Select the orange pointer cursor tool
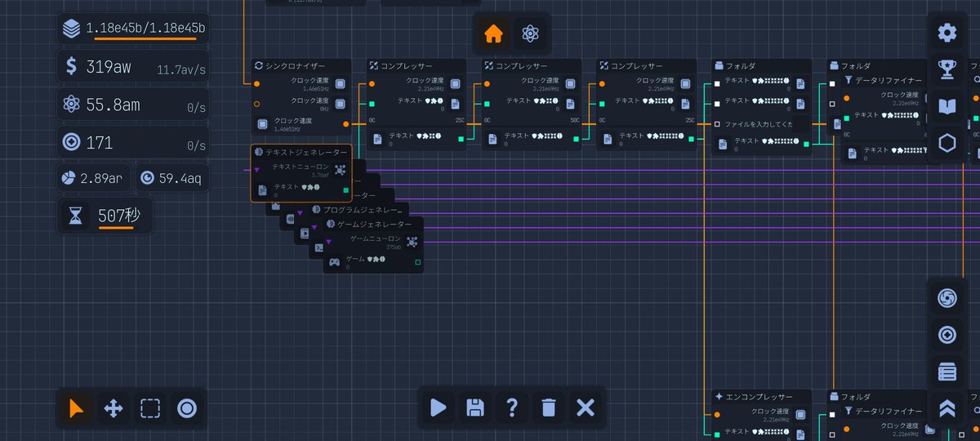Screen dimensions: 980x441 [x=77, y=408]
